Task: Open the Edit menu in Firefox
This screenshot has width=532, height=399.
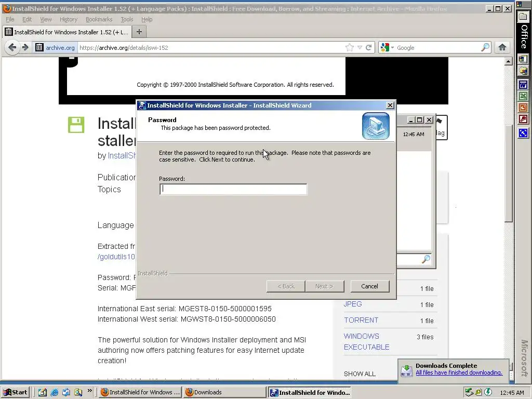Action: [x=27, y=19]
